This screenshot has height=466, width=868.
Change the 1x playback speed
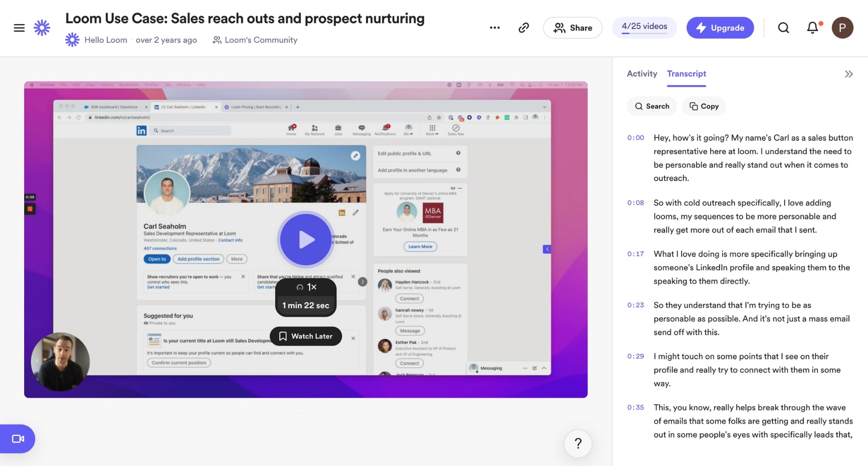click(x=306, y=287)
